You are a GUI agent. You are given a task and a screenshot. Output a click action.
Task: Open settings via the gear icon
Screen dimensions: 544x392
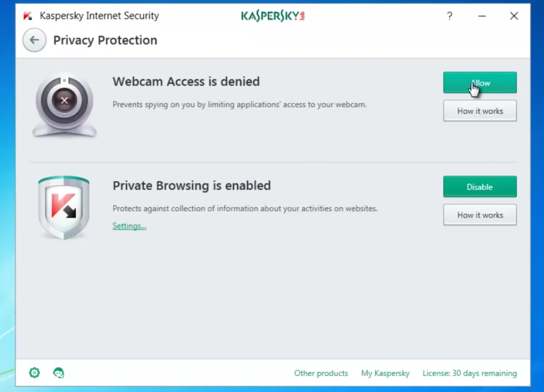click(x=34, y=373)
